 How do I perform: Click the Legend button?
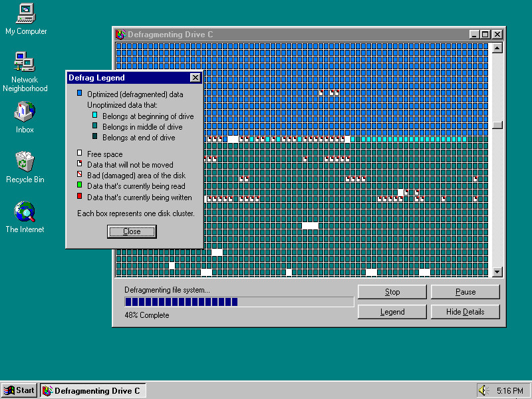tap(392, 312)
